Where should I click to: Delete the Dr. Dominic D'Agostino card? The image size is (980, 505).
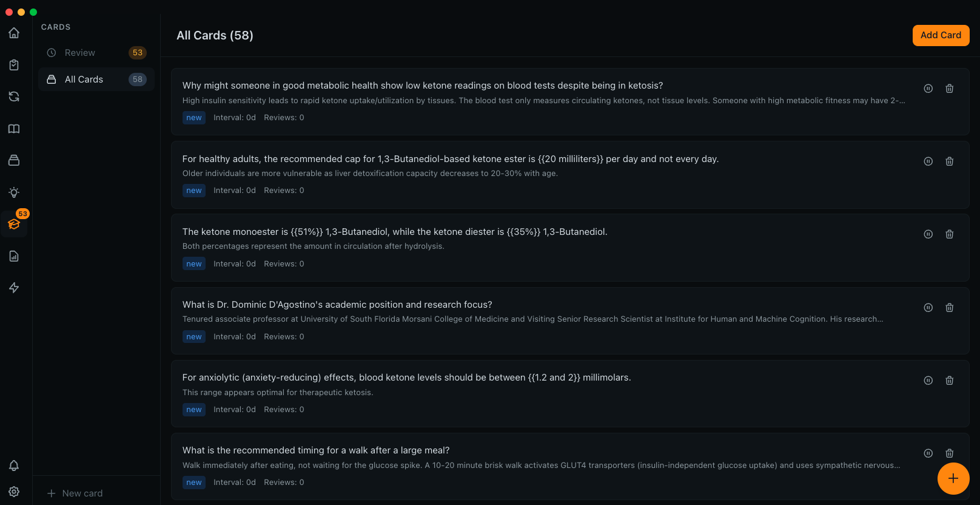click(950, 308)
